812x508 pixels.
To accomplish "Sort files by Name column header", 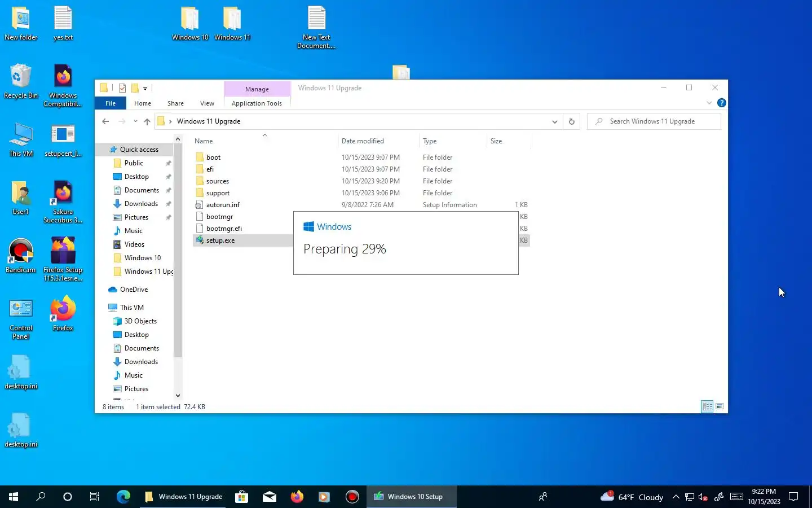I will (x=264, y=141).
